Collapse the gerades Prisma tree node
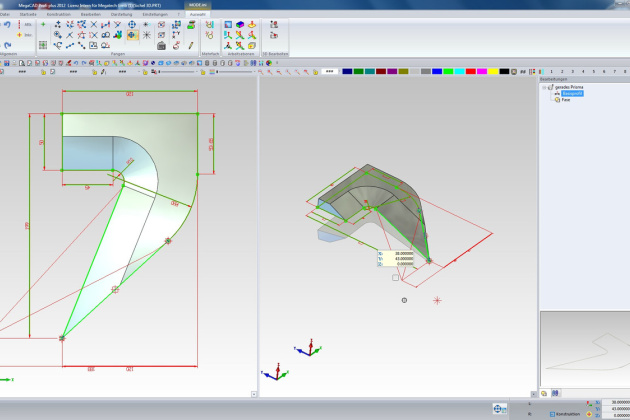The image size is (630, 420). tap(546, 87)
